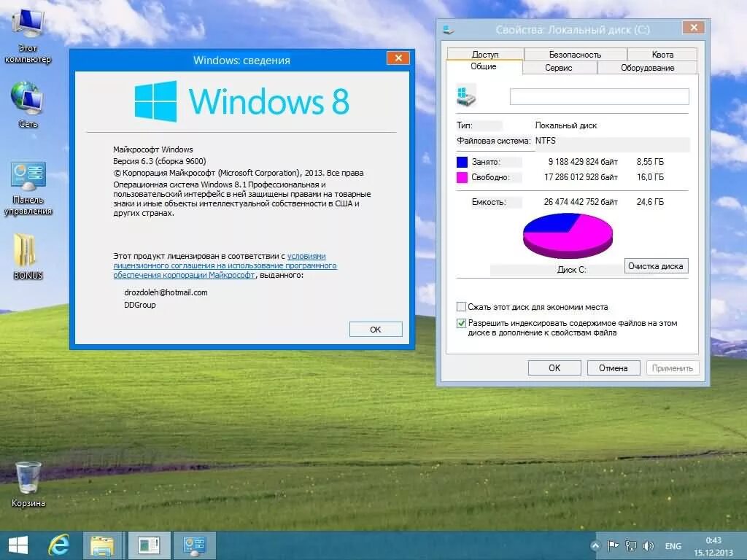The height and width of the screenshot is (560, 747).
Task: Click 'Отмена' in the disk properties dialog
Action: tap(613, 367)
